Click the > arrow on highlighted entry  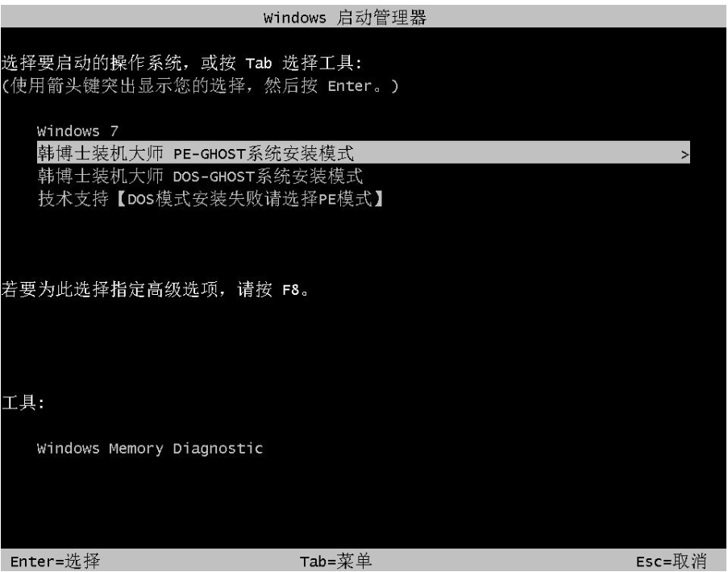(x=684, y=154)
